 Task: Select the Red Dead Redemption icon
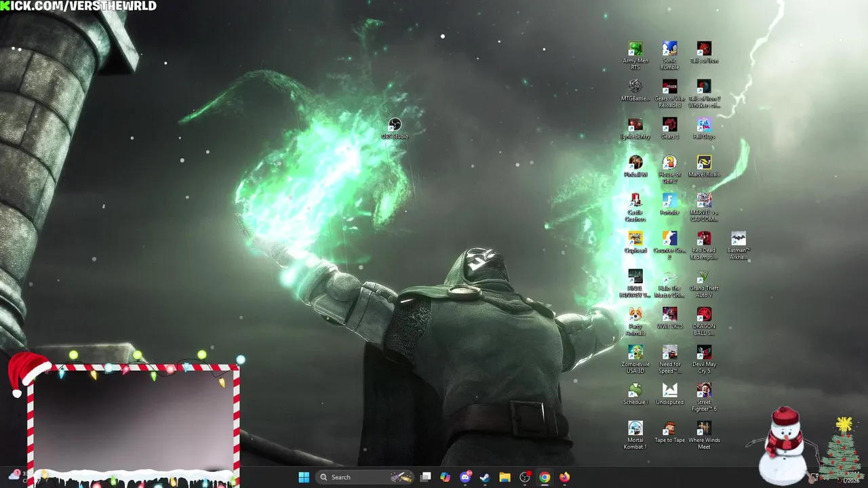[x=704, y=245]
